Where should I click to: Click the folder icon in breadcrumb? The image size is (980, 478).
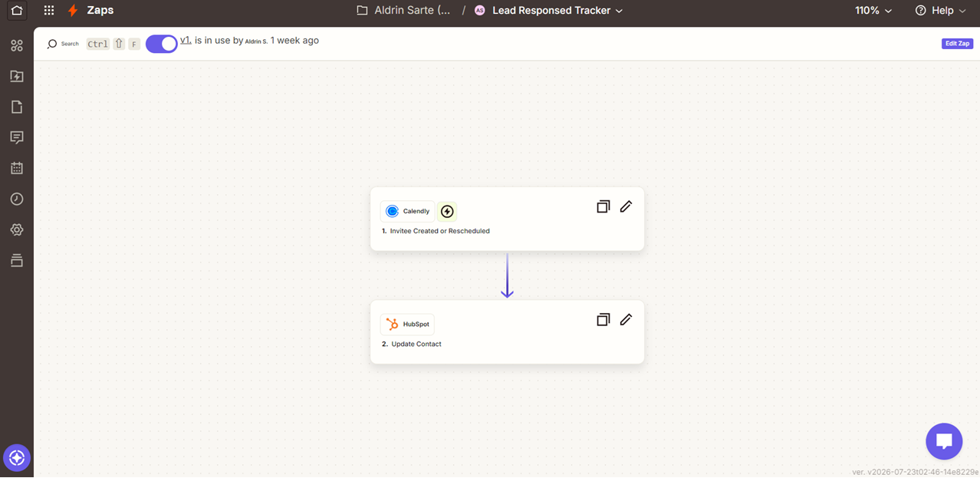pyautogui.click(x=363, y=11)
